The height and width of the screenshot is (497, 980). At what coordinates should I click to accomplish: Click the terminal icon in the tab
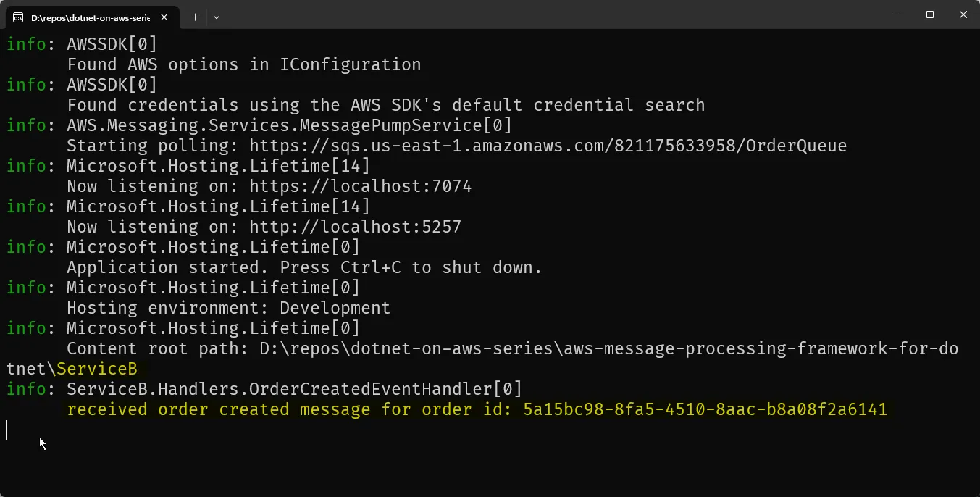(x=18, y=17)
